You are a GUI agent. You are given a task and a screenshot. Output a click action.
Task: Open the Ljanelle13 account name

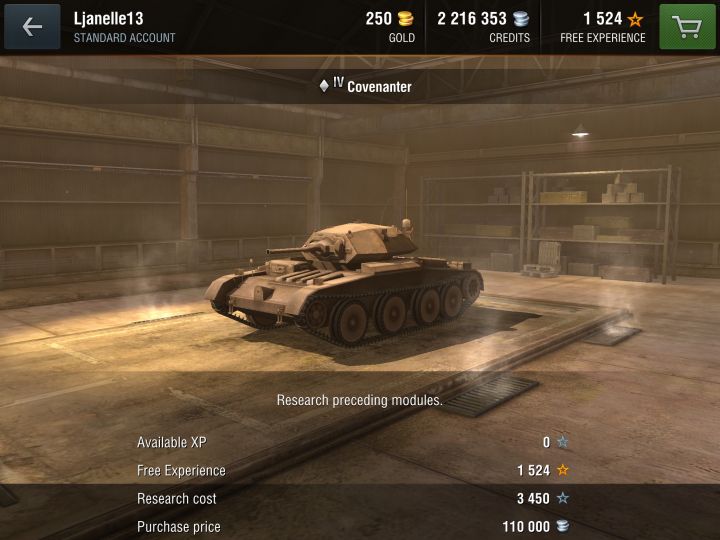pos(108,19)
